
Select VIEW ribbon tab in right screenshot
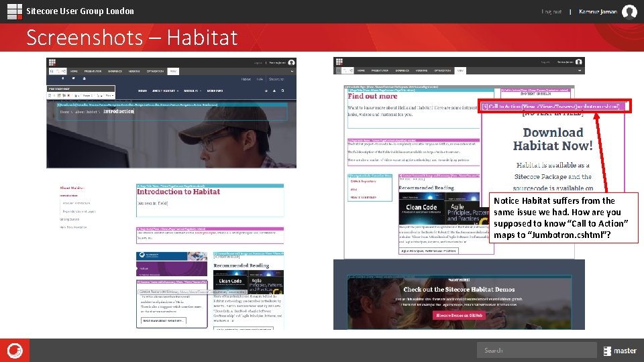click(460, 70)
